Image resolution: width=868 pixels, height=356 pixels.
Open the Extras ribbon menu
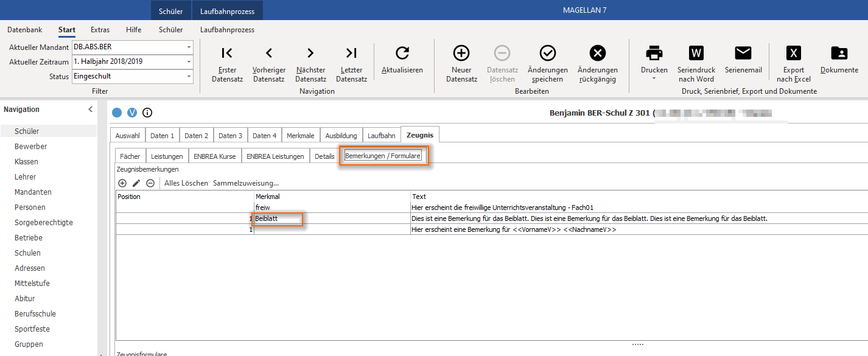click(x=100, y=29)
